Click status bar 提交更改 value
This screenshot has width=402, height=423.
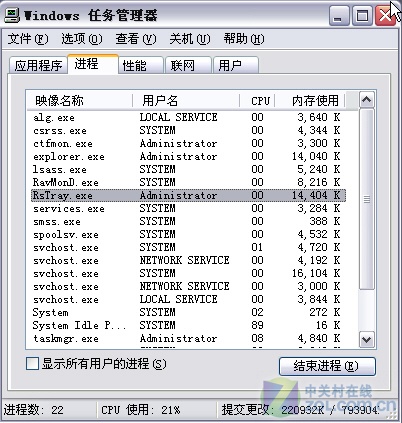tap(301, 410)
